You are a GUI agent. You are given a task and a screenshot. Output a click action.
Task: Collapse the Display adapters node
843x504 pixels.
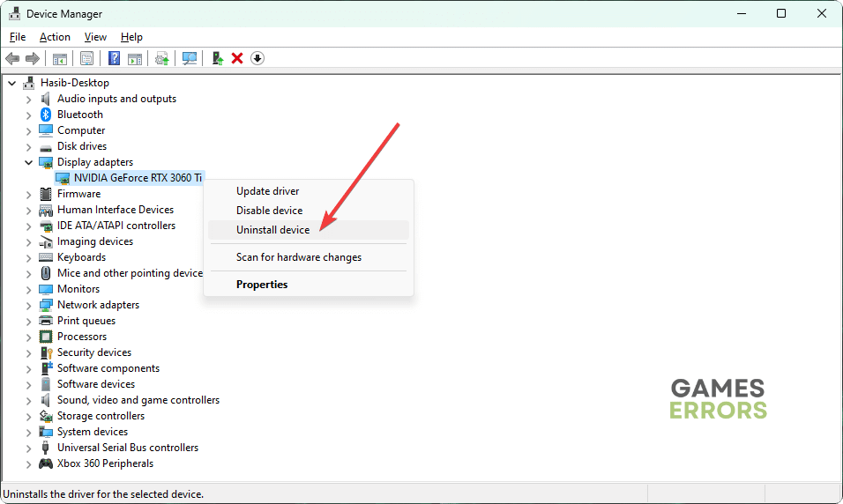click(x=28, y=162)
